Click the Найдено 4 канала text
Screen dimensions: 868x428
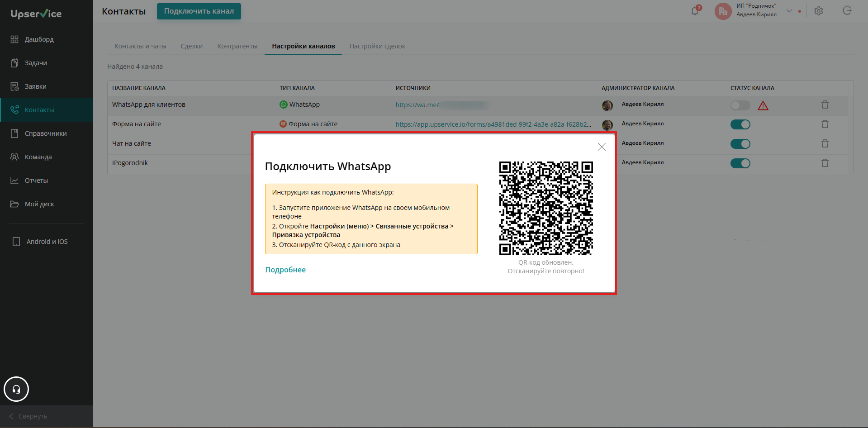[x=135, y=67]
